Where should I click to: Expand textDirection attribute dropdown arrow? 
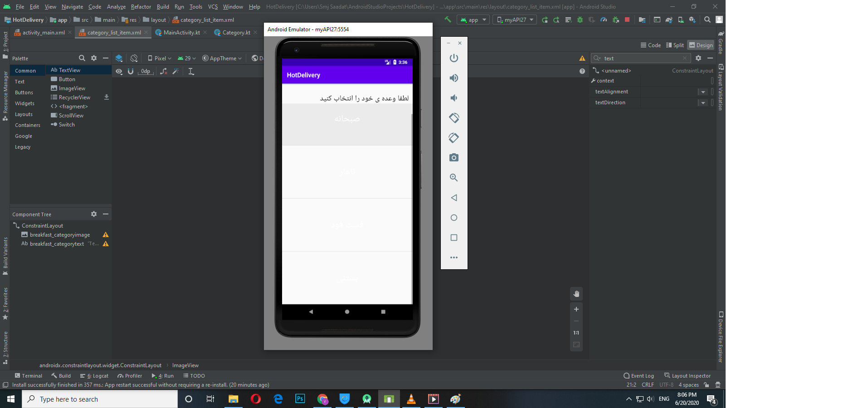click(703, 102)
